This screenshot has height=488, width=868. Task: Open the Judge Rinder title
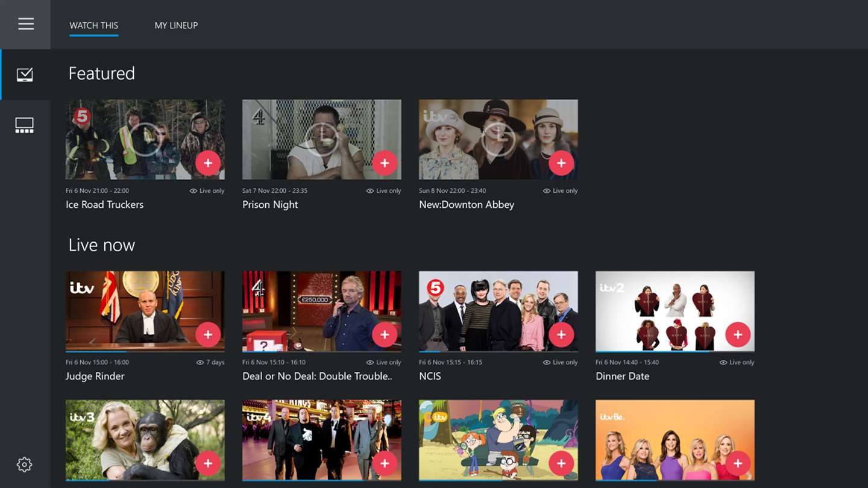click(95, 377)
